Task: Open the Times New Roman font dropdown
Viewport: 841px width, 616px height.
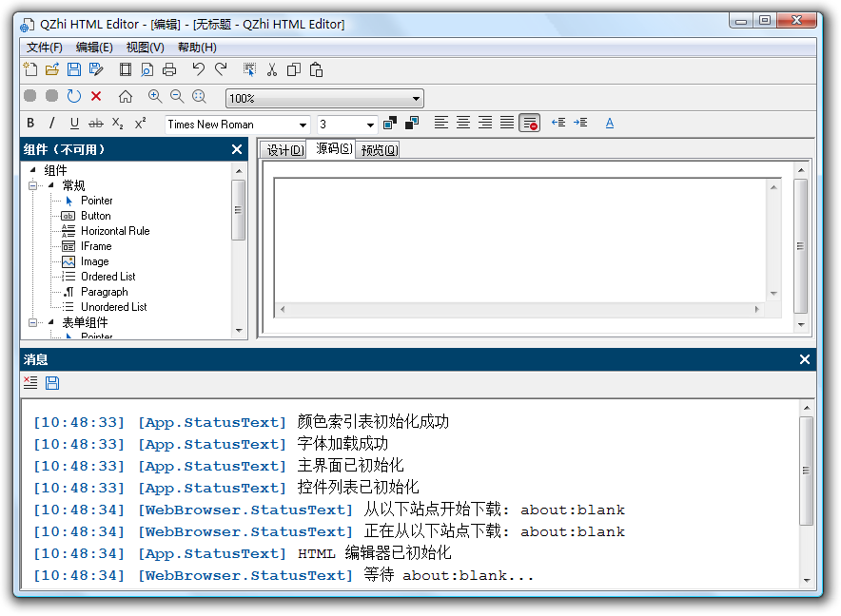Action: (303, 125)
